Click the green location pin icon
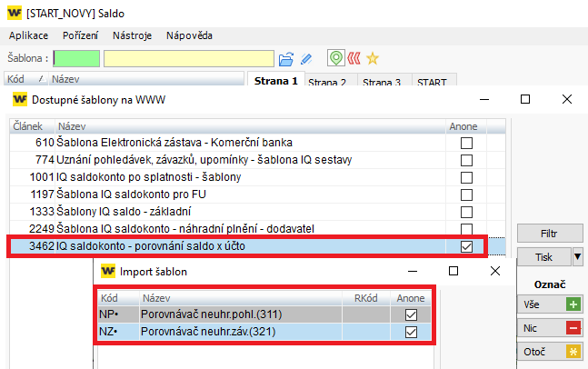 [x=335, y=58]
